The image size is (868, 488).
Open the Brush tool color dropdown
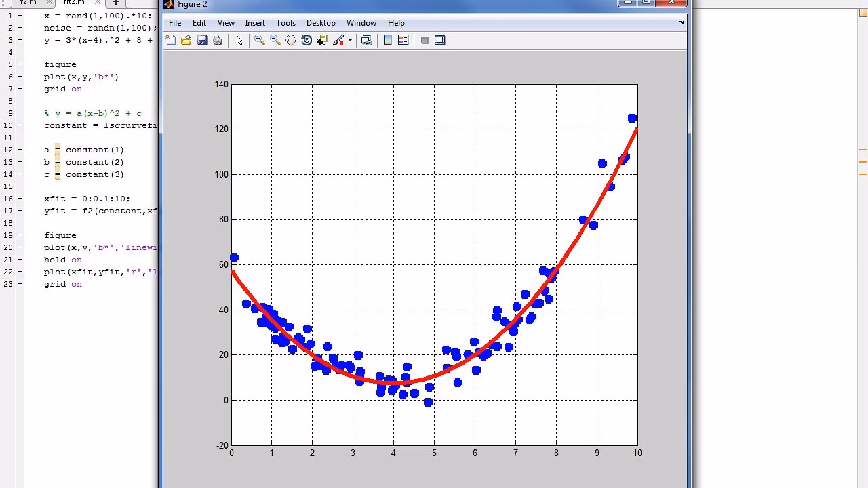(351, 40)
